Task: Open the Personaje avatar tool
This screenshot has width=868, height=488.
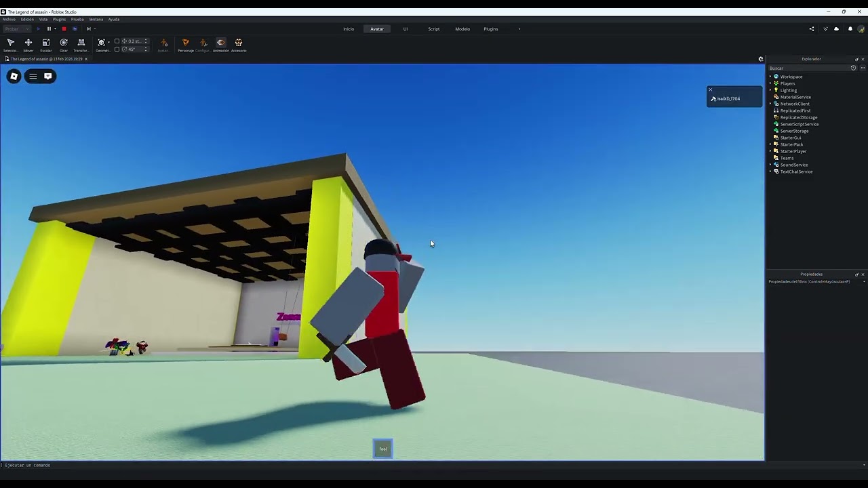Action: pyautogui.click(x=186, y=45)
